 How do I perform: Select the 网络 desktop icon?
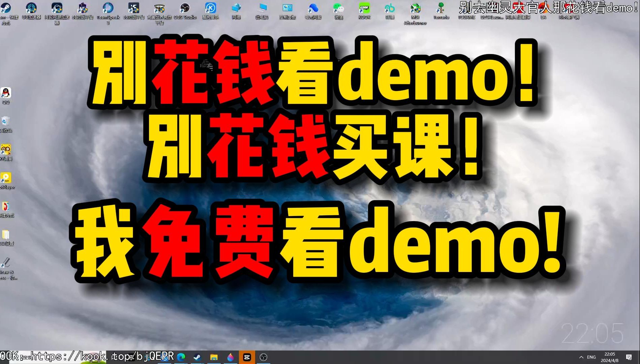click(236, 10)
